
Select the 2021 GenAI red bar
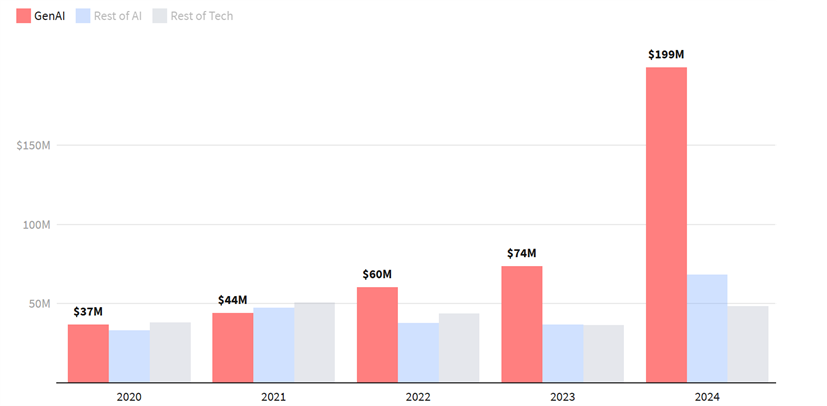tap(232, 347)
